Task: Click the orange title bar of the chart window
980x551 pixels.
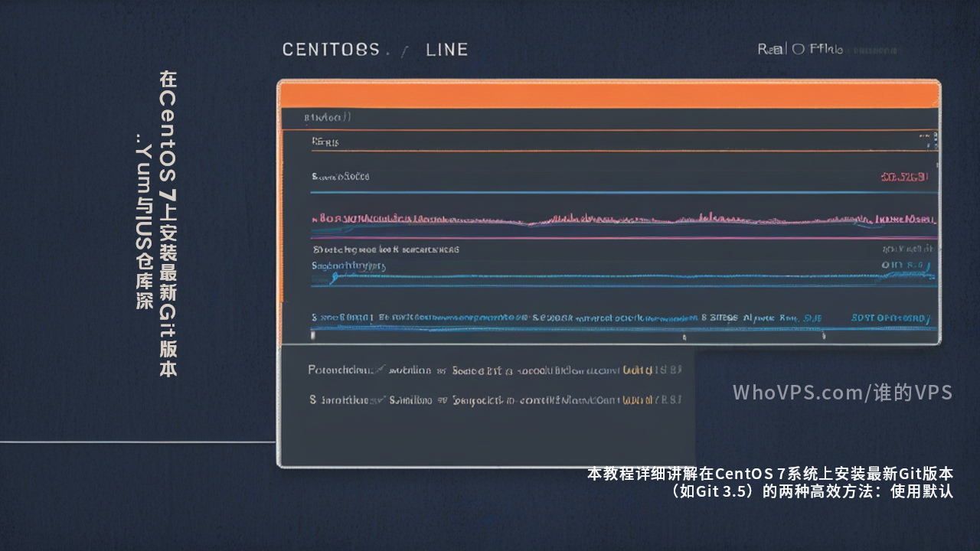Action: point(609,94)
